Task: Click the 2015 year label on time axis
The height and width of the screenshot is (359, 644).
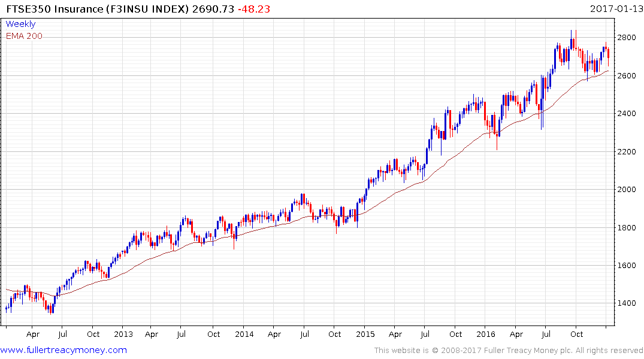Action: coord(365,334)
